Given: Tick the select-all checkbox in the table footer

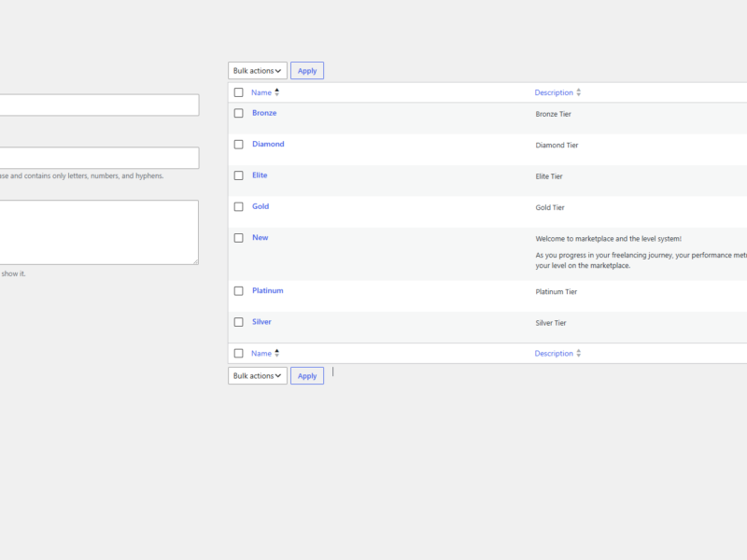Looking at the screenshot, I should tap(239, 354).
